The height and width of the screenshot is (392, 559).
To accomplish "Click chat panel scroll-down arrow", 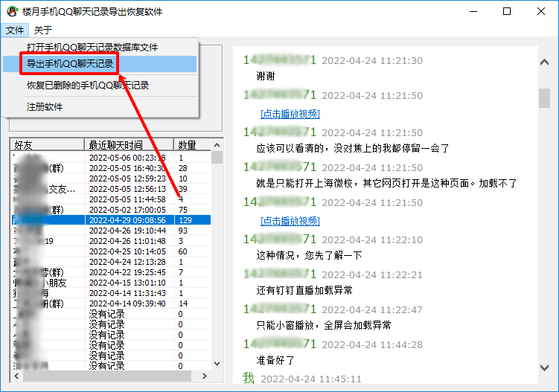I will 544,367.
